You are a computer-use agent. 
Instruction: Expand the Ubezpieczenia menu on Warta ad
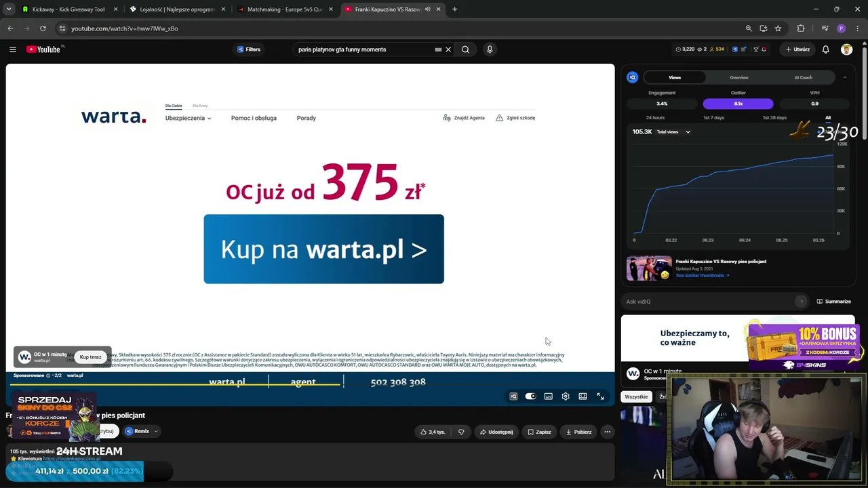[x=188, y=118]
